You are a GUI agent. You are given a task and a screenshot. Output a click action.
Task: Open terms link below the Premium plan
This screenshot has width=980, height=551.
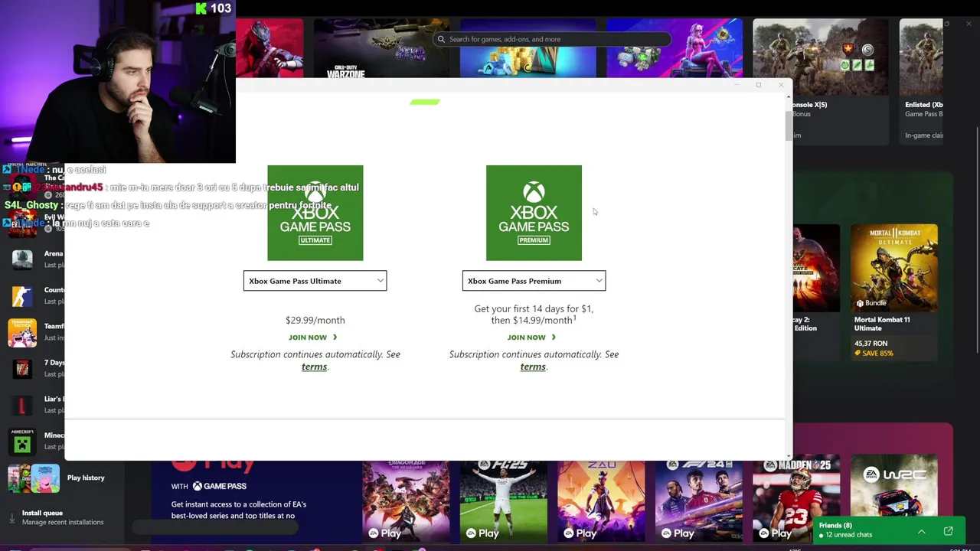(533, 367)
